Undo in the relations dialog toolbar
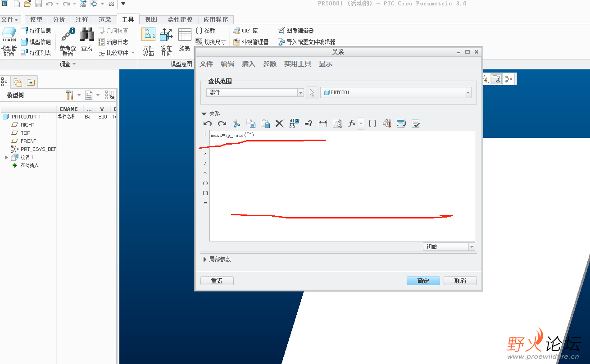This screenshot has width=590, height=364. 208,123
